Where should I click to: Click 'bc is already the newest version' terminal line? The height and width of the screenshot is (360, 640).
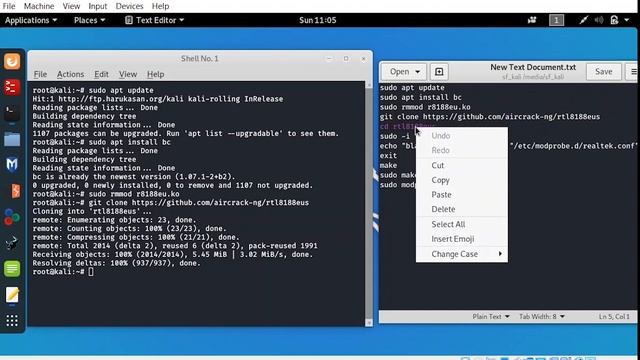[134, 177]
